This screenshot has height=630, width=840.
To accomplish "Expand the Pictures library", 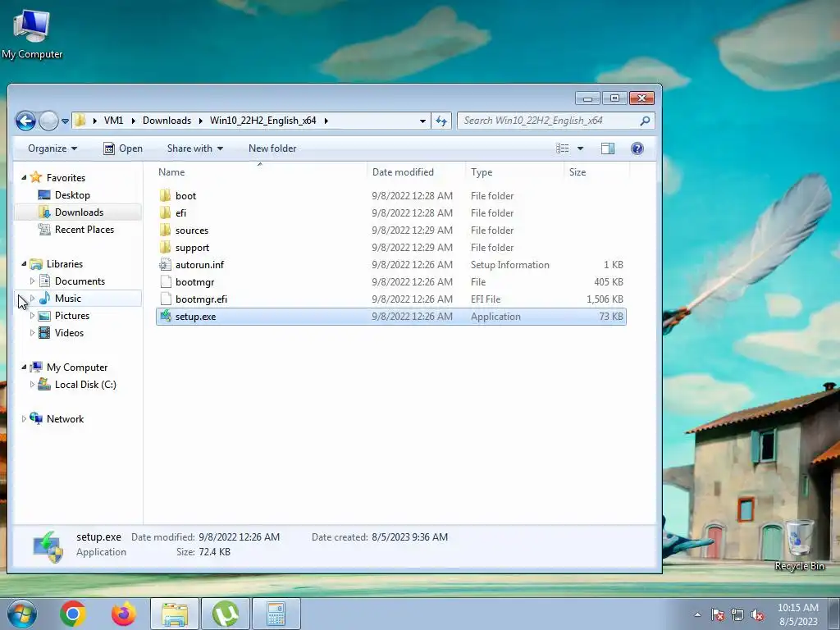I will [x=32, y=316].
